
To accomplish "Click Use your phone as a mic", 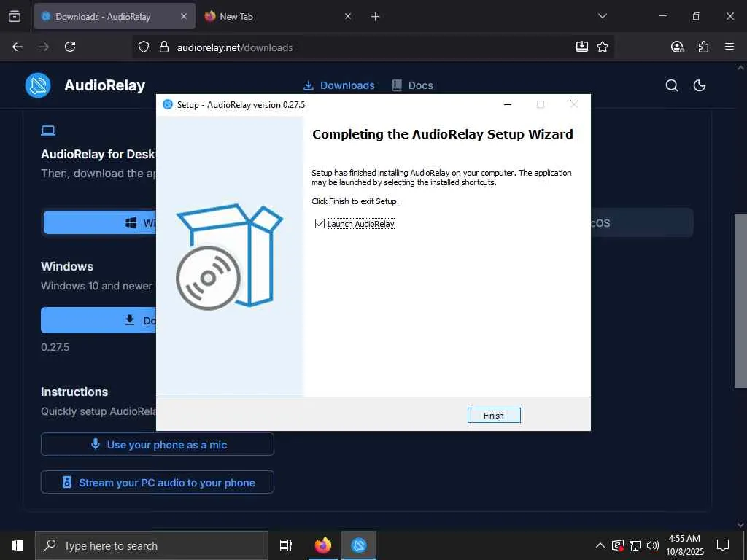I will coord(158,444).
